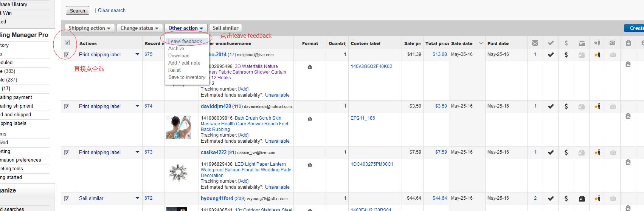The image size is (644, 211).
Task: Uncheck the checkbox for record 674
Action: click(67, 106)
